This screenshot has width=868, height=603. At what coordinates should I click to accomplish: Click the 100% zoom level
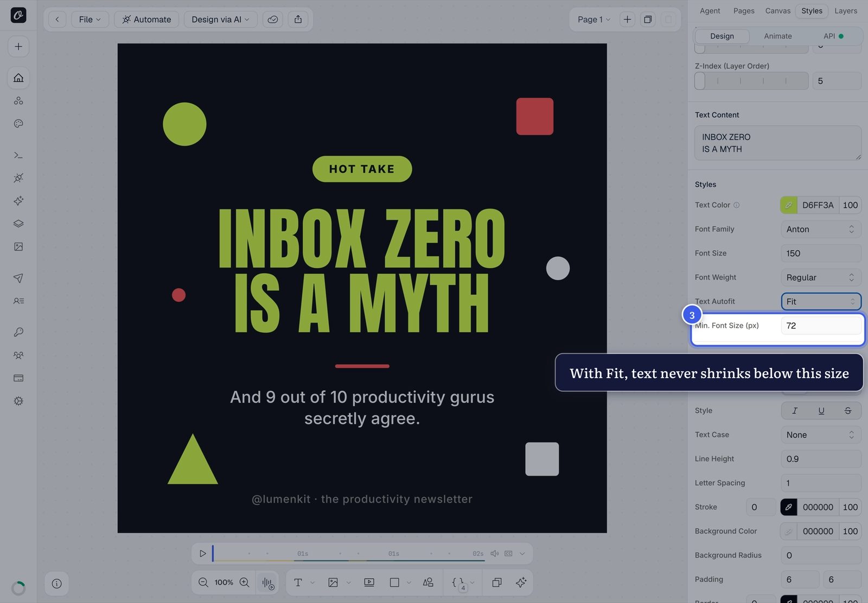(x=224, y=582)
